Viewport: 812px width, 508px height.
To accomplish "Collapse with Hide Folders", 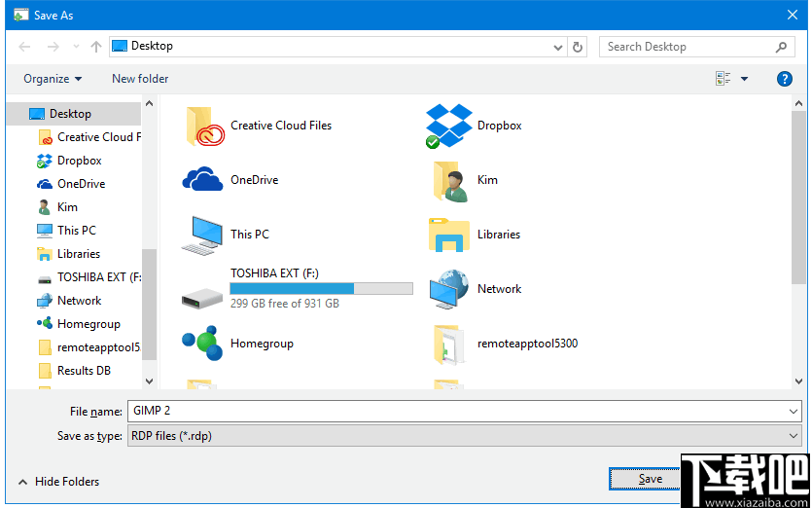I will (x=58, y=482).
